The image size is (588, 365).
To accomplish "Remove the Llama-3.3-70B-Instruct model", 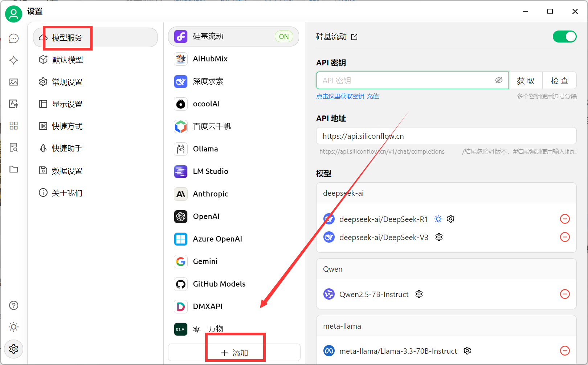I will pos(565,351).
